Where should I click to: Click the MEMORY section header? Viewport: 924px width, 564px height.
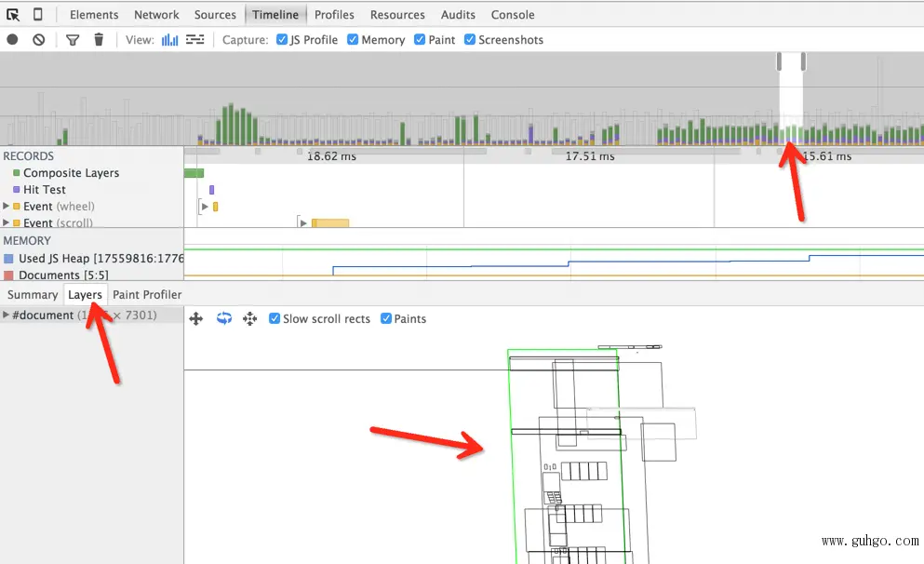[27, 240]
